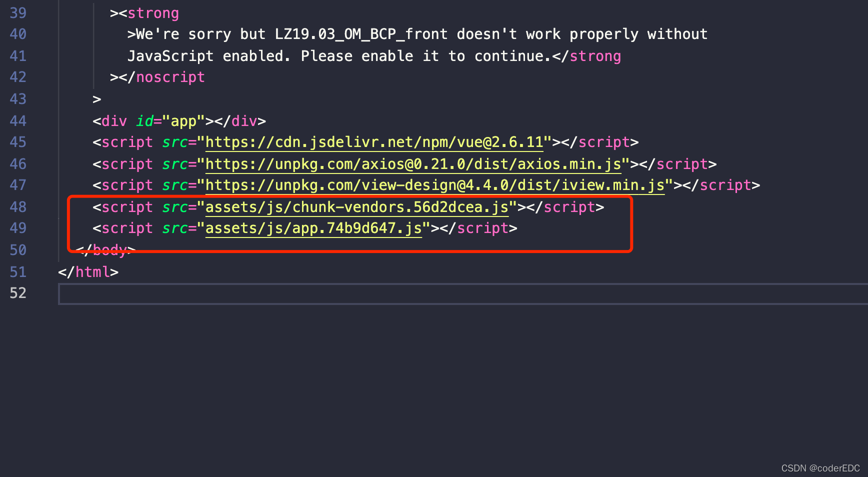Viewport: 868px width, 477px height.
Task: Click the closing </html> tag
Action: pos(88,271)
